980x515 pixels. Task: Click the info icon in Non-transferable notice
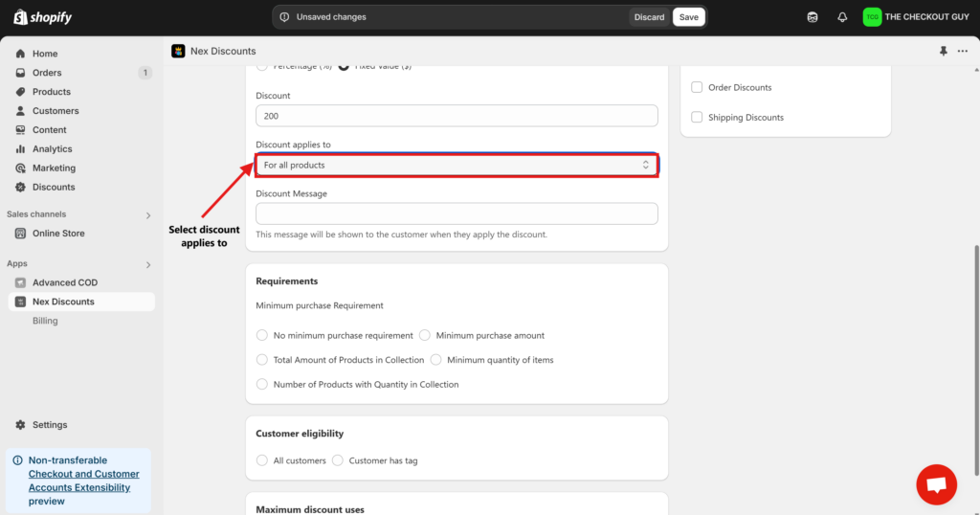click(17, 460)
